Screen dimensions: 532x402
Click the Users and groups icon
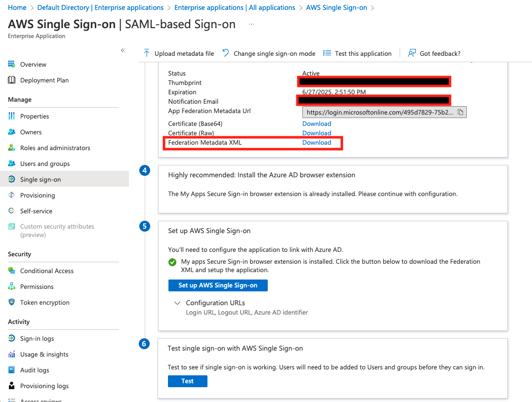[11, 163]
